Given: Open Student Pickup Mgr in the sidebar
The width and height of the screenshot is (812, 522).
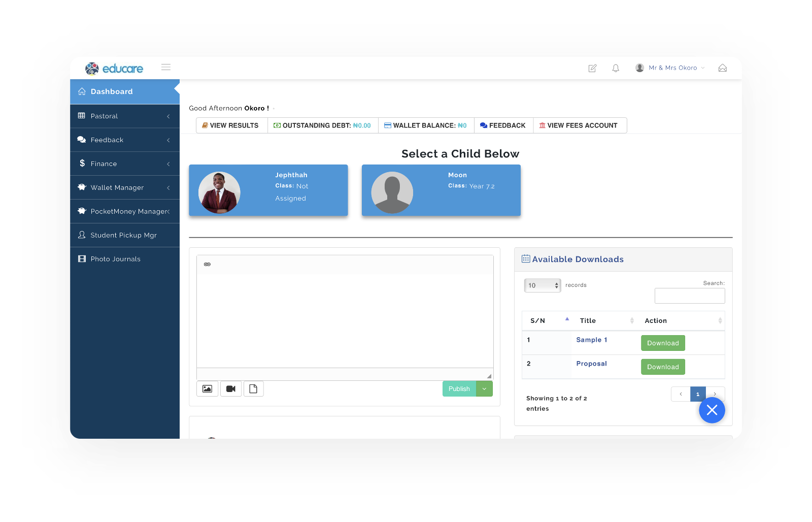Looking at the screenshot, I should pyautogui.click(x=123, y=235).
